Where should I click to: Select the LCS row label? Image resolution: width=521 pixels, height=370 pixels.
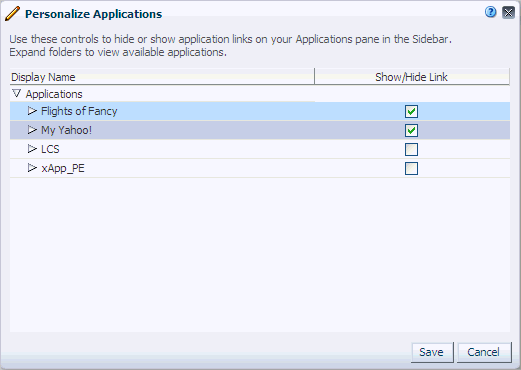click(50, 149)
